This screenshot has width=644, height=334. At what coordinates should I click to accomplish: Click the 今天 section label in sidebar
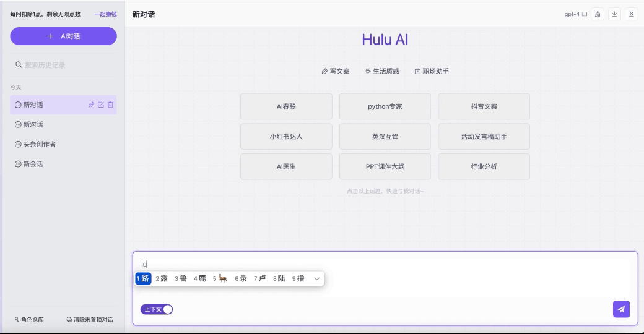point(15,87)
